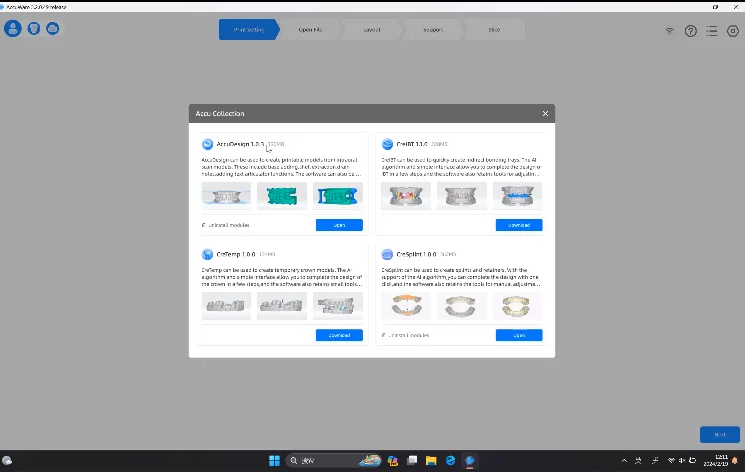The width and height of the screenshot is (745, 472).
Task: Close the Accu Collection dialog
Action: 545,114
